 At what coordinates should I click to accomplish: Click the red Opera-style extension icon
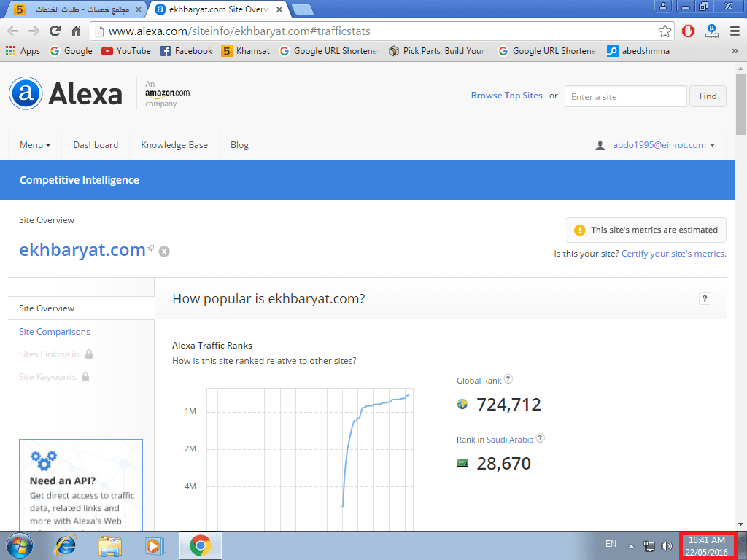[x=688, y=31]
